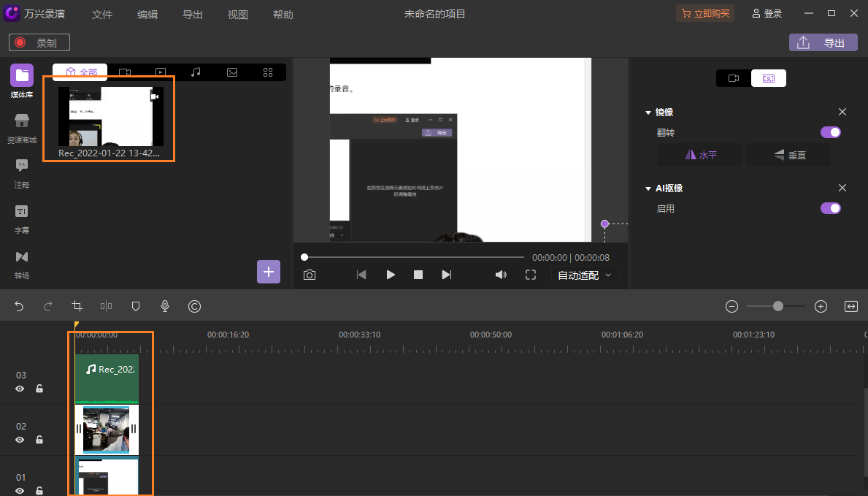Toggle the 翻转 mirror switch
The width and height of the screenshot is (868, 496).
click(x=830, y=132)
